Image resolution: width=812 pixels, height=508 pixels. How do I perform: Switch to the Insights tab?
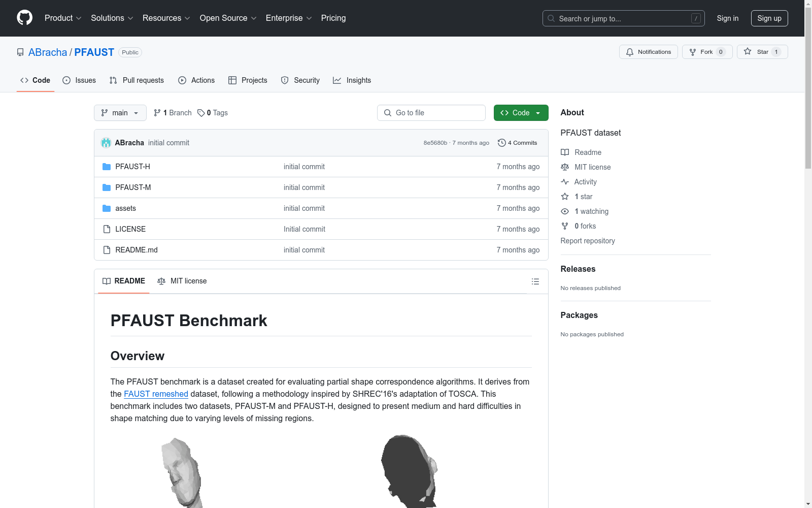[x=352, y=80]
